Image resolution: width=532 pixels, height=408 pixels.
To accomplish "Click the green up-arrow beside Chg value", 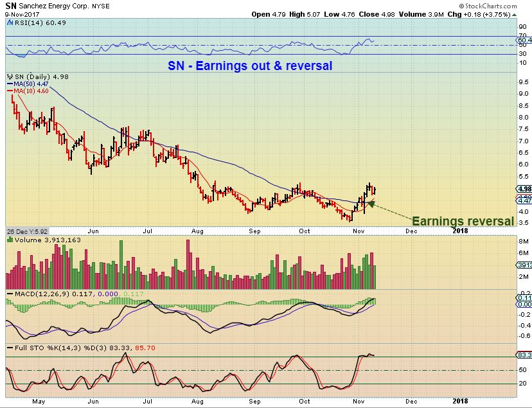I will coord(515,15).
